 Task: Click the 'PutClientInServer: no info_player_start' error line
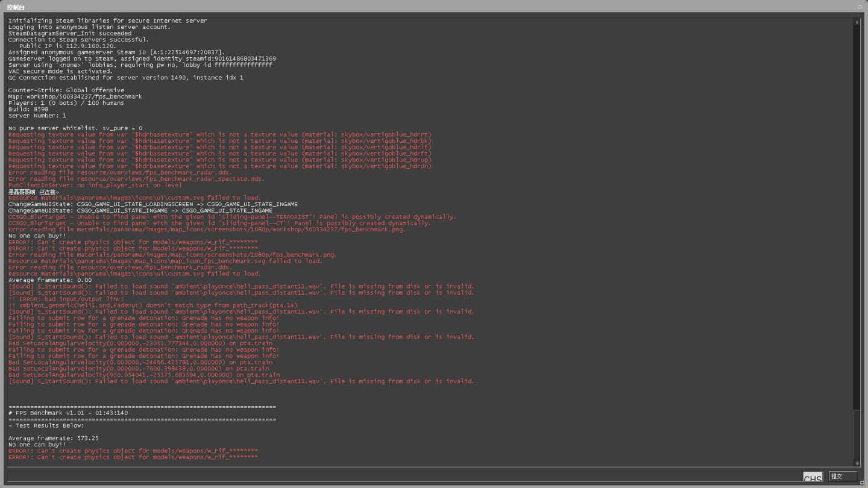click(x=95, y=185)
